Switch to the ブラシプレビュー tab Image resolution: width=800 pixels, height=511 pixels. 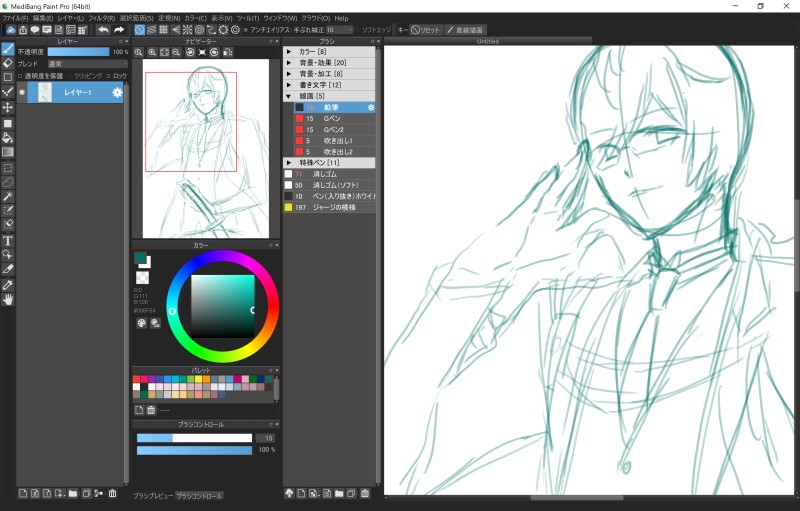tap(154, 496)
